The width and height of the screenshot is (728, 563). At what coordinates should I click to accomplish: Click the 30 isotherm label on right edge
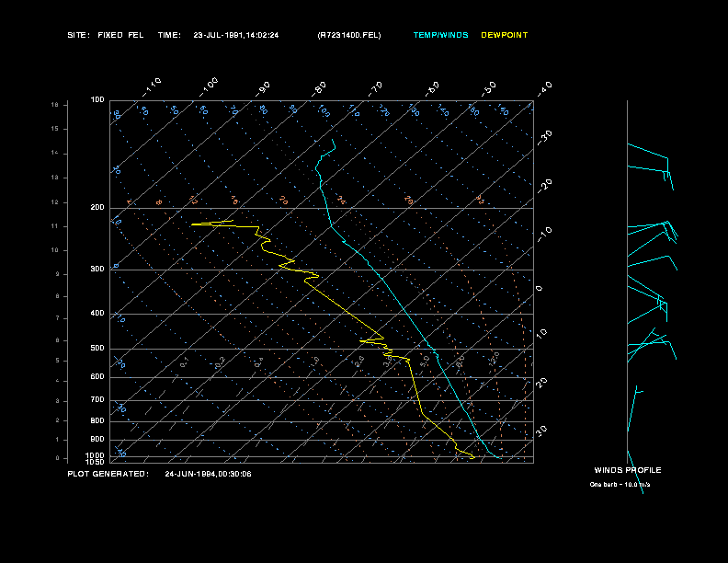click(541, 431)
